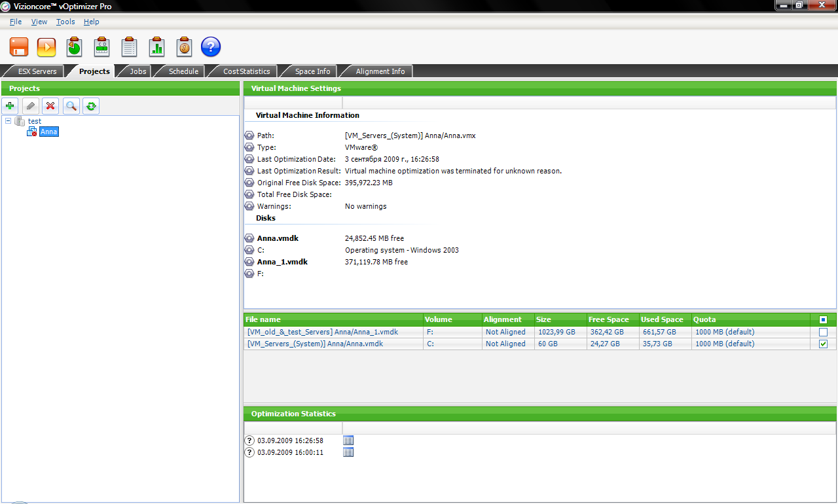Viewport: 838px width, 504px height.
Task: Select the Anna virtual machine in tree
Action: (x=48, y=132)
